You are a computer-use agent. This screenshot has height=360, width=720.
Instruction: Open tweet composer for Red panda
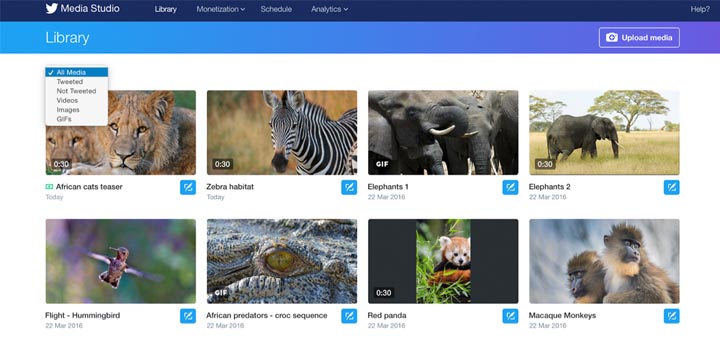[510, 316]
